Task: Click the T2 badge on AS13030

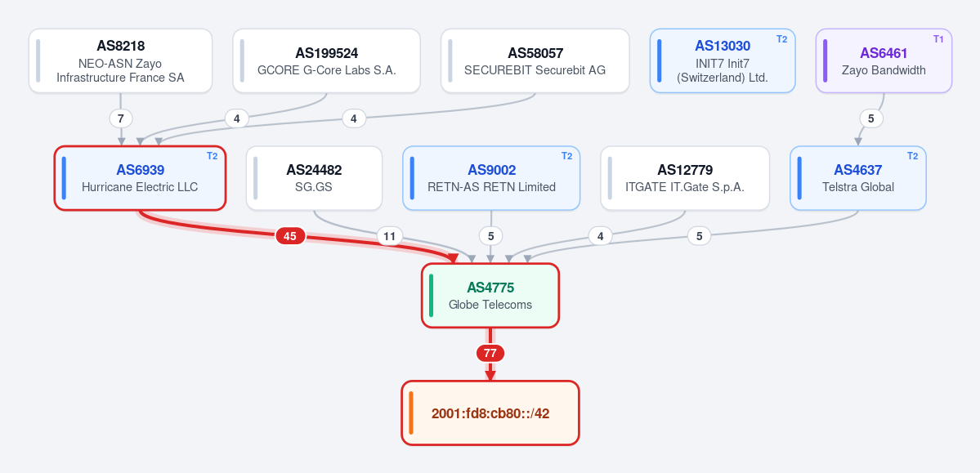Action: pos(781,38)
